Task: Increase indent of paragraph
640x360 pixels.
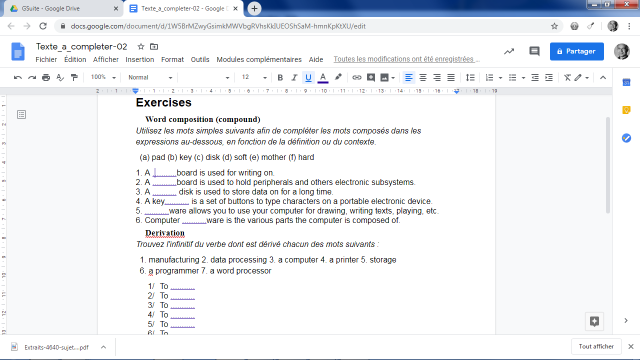Action: tap(549, 78)
